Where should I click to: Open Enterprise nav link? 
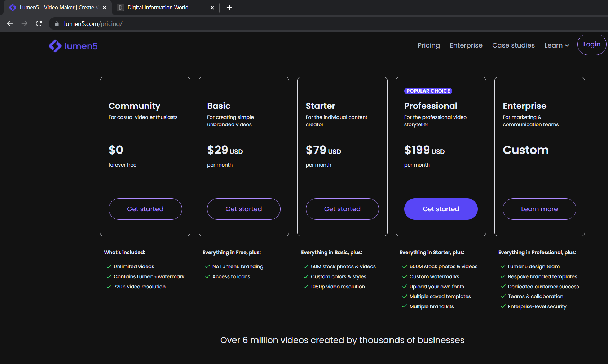point(466,45)
